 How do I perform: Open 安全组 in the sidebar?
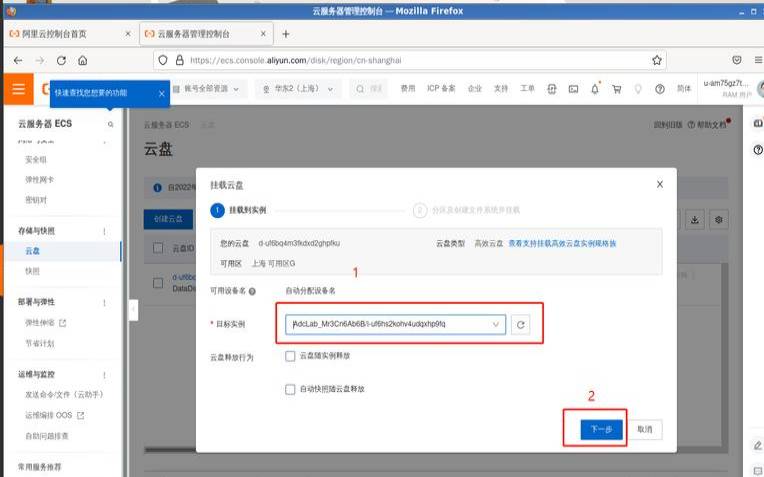coord(36,159)
